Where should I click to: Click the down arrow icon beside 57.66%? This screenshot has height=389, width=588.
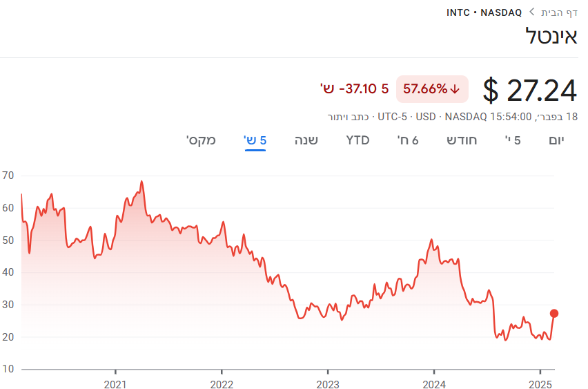[455, 89]
